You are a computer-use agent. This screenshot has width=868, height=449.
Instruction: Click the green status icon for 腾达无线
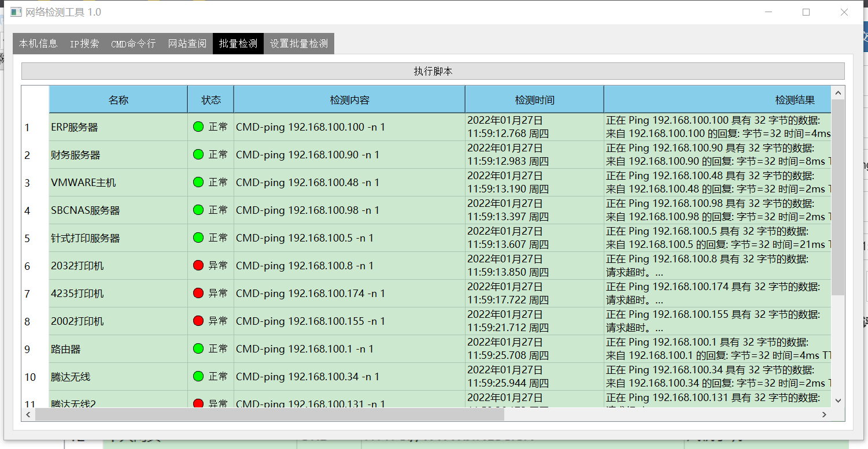pyautogui.click(x=198, y=376)
